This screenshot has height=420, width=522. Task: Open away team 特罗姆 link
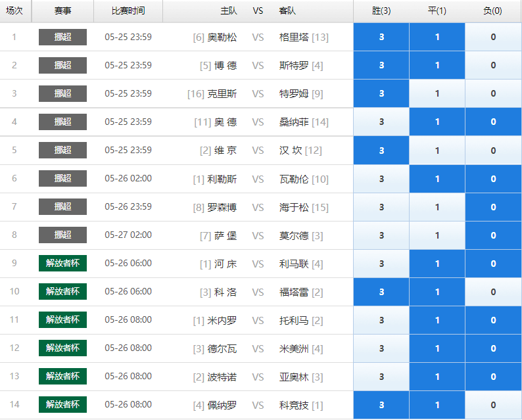pos(294,94)
